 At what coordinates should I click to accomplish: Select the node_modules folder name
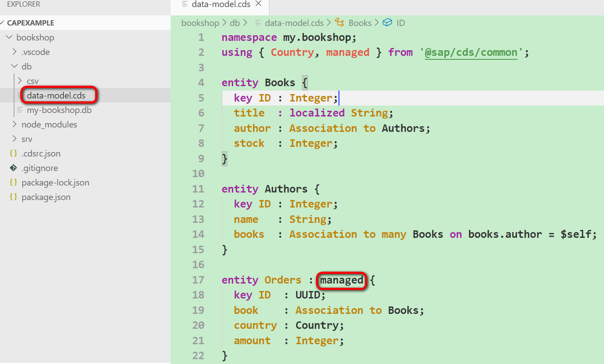click(x=49, y=124)
